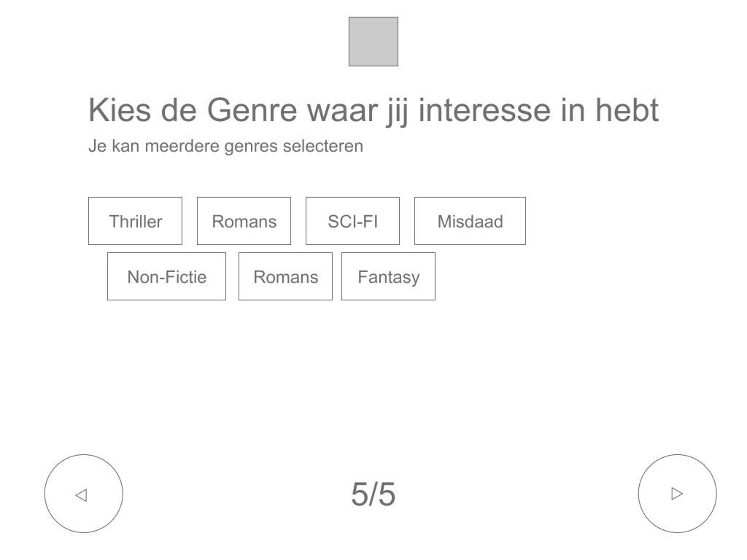Go back to the previous onboarding step
Screen dimensions: 747x560
click(x=84, y=494)
